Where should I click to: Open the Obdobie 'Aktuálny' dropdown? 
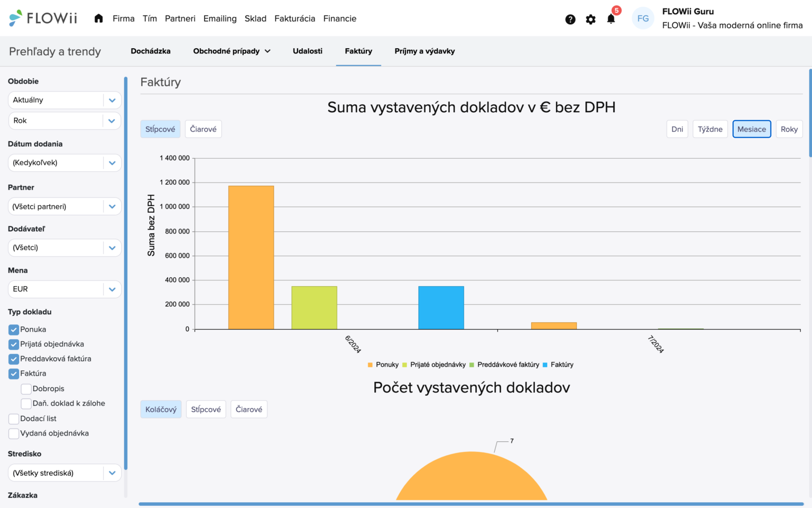click(64, 99)
